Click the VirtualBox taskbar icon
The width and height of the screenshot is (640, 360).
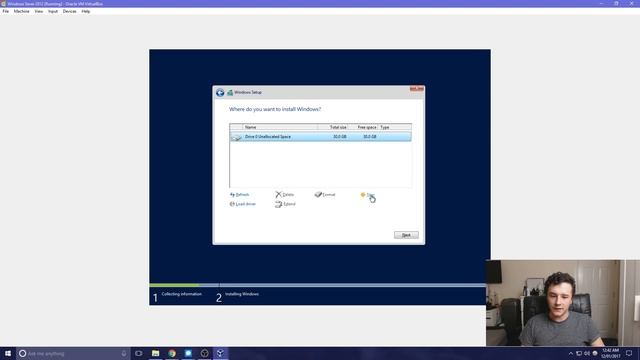[220, 353]
